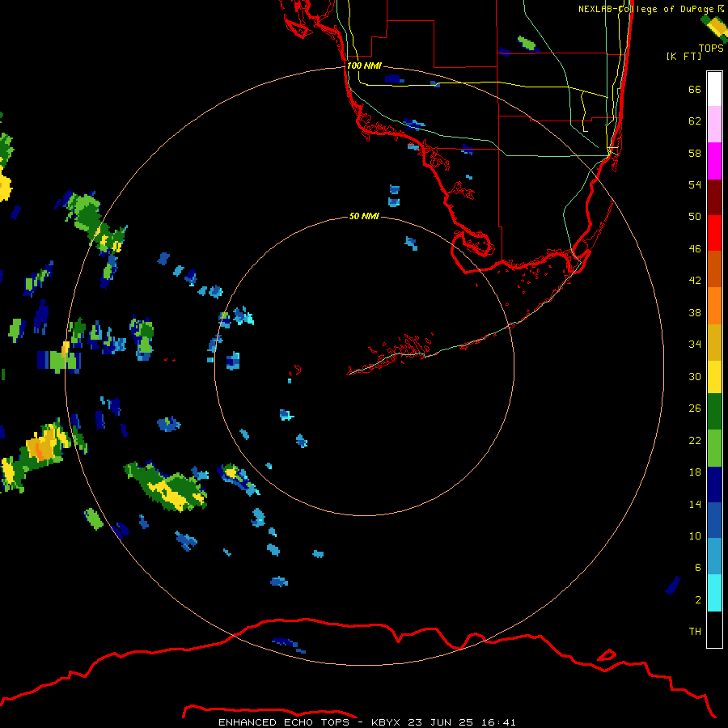Viewport: 728px width, 728px height.
Task: Click the "50" legend value
Action: click(695, 216)
